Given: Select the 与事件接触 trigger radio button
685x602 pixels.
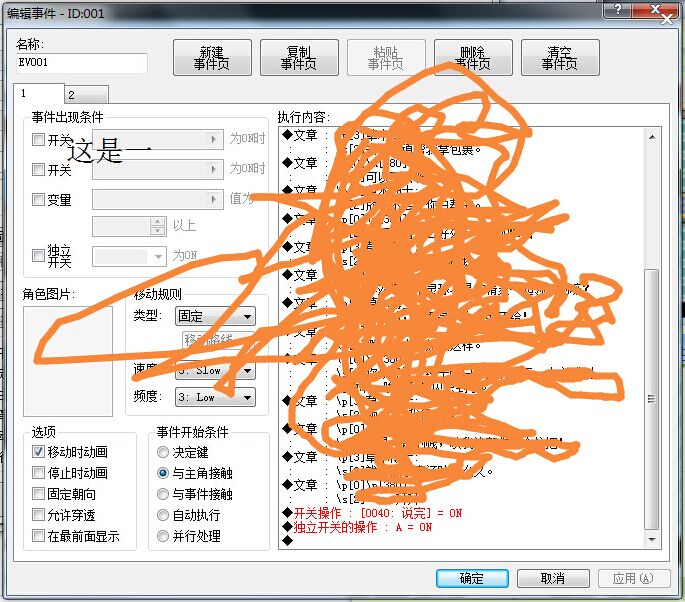Looking at the screenshot, I should point(163,494).
